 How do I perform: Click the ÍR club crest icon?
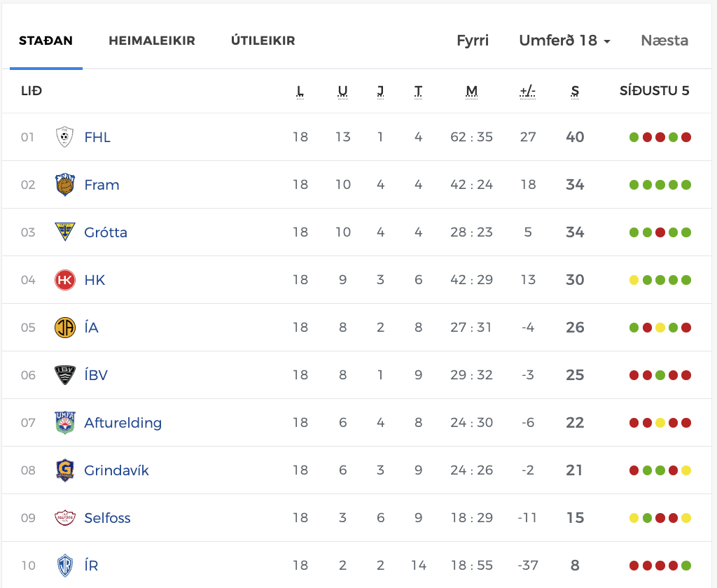[x=64, y=566]
